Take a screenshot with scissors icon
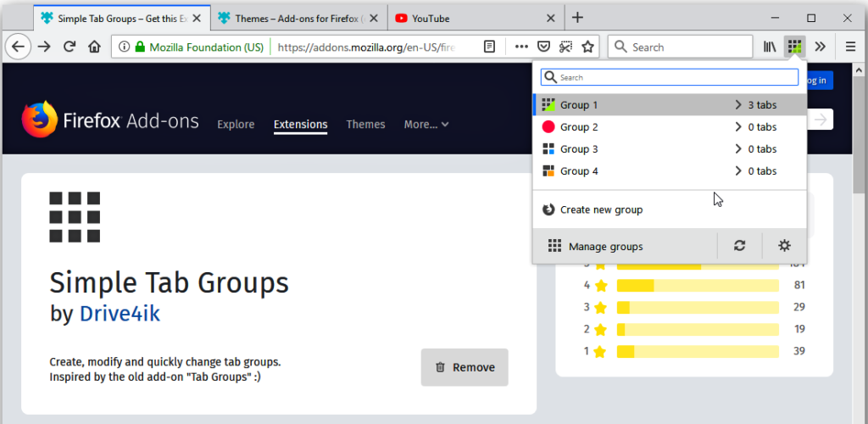868x424 pixels. 565,47
